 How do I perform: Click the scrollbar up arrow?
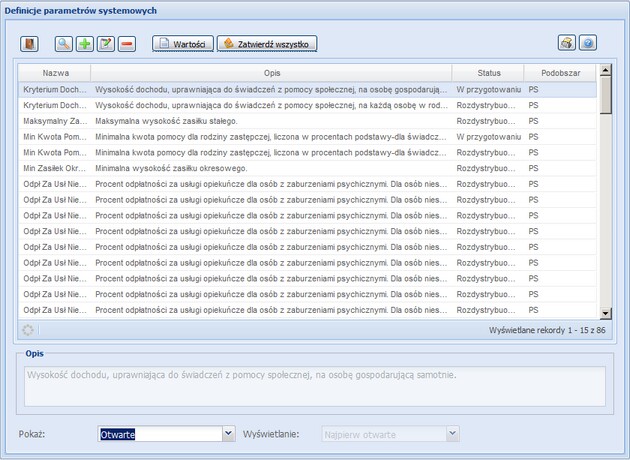[605, 70]
